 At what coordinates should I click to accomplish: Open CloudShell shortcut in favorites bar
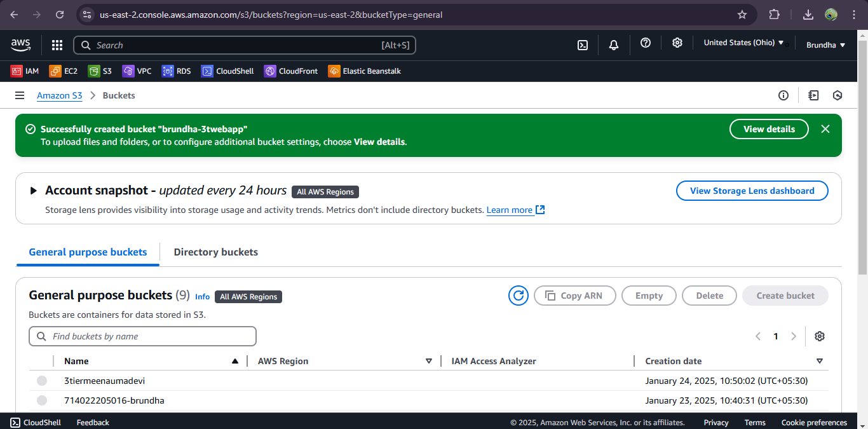coord(227,71)
